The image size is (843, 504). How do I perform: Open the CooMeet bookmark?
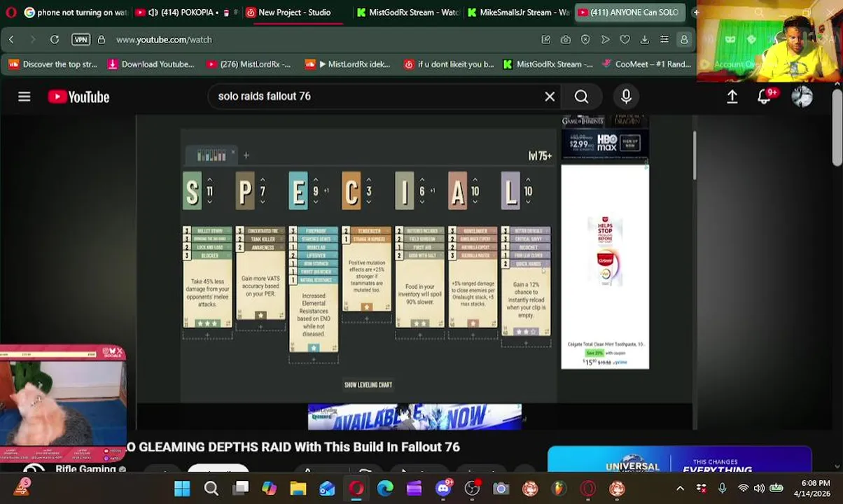(647, 64)
